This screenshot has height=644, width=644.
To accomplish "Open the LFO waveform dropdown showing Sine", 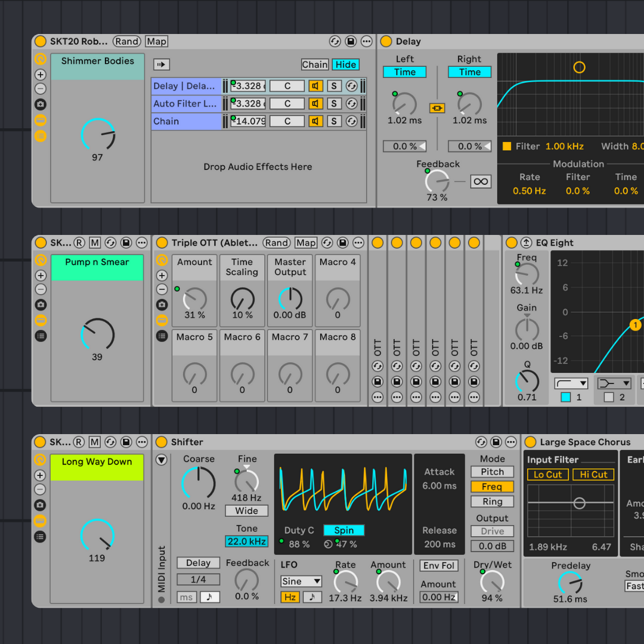I will point(301,581).
